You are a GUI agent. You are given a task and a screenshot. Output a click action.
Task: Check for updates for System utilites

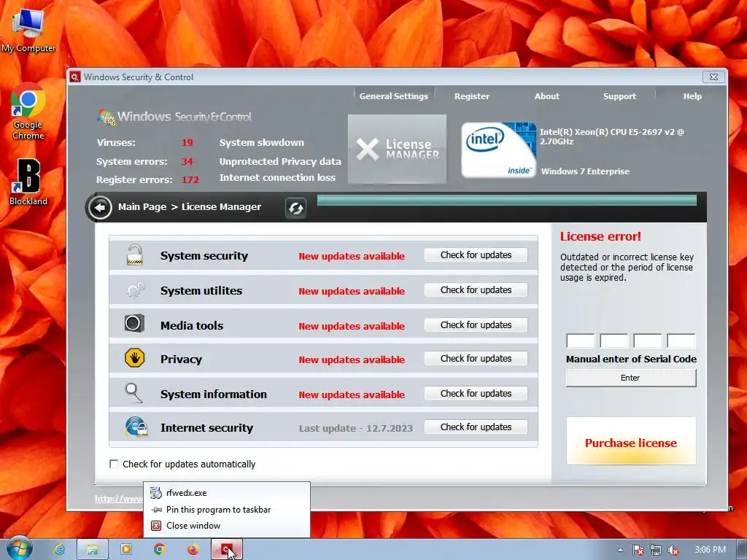pos(476,289)
